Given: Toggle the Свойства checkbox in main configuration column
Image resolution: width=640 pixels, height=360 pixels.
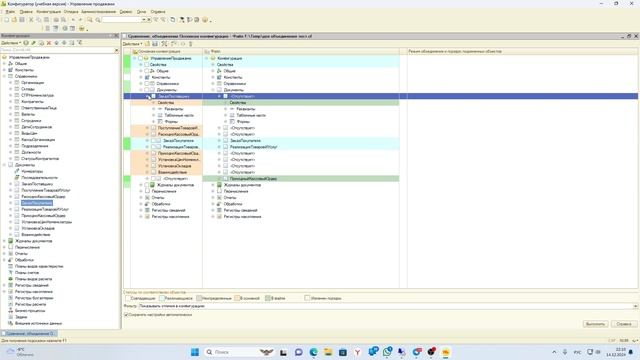Looking at the screenshot, I should point(146,64).
